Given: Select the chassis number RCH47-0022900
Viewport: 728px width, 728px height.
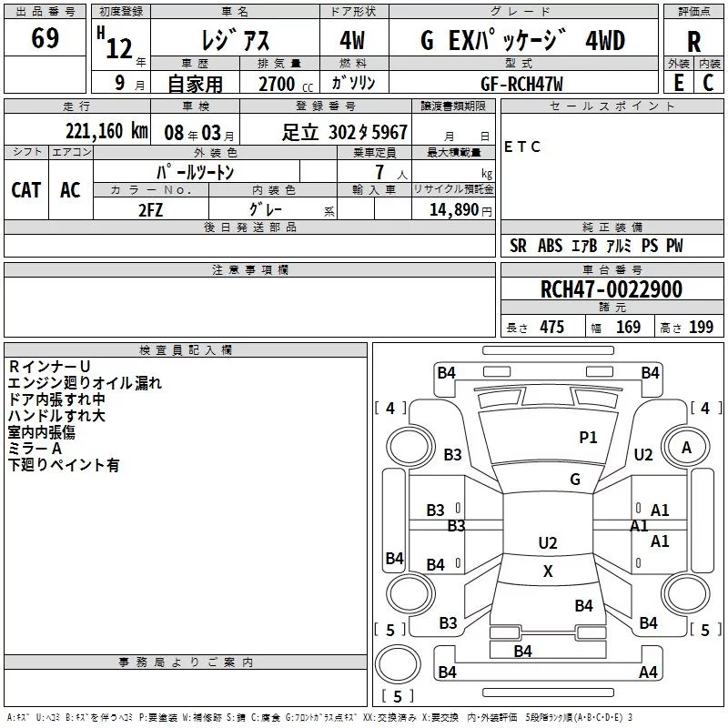Looking at the screenshot, I should (x=612, y=289).
